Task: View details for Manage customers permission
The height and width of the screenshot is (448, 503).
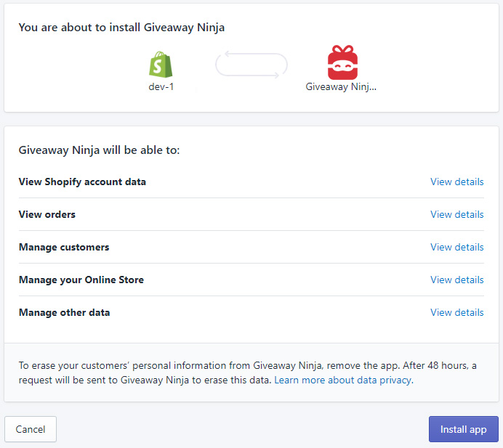Action: [x=456, y=247]
